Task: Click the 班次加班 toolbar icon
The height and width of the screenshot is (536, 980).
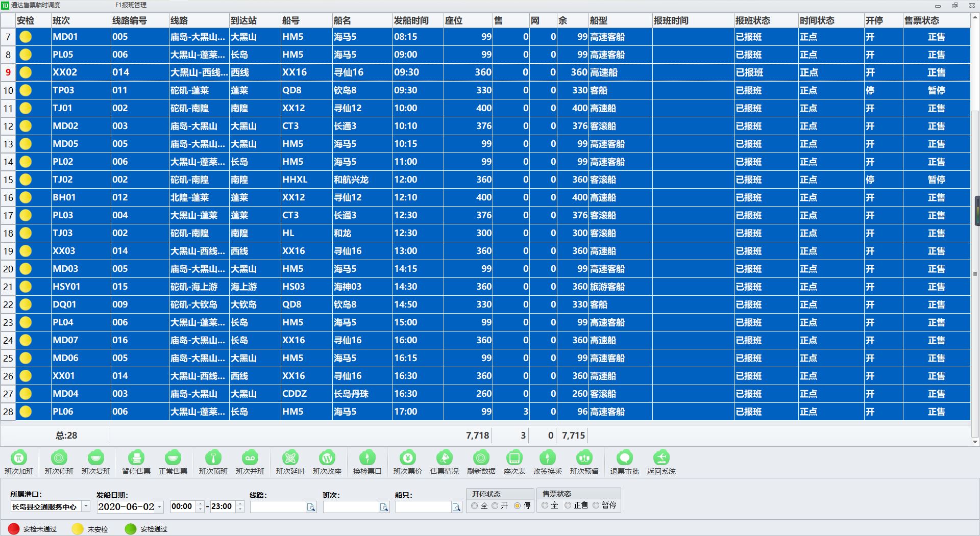Action: pos(19,458)
